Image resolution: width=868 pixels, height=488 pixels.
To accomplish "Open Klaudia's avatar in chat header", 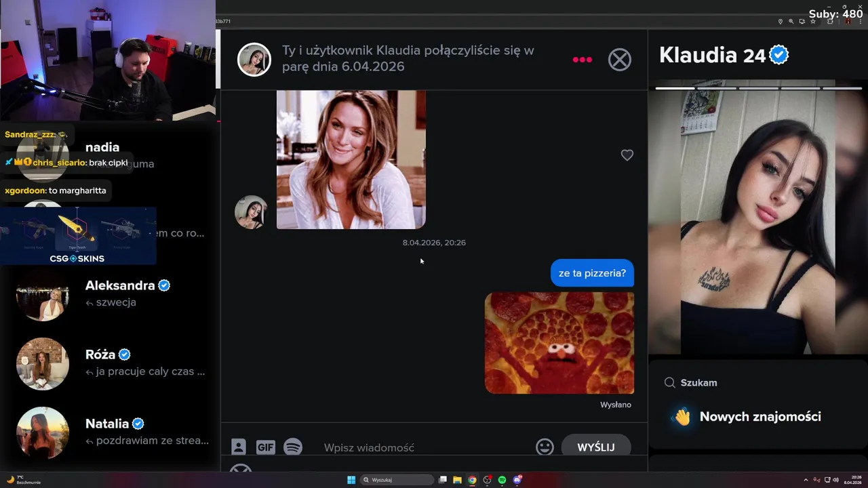I will pos(254,60).
